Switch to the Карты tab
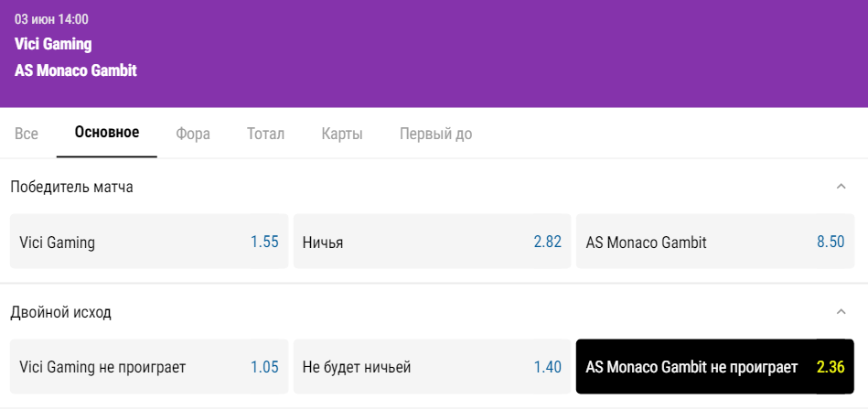The width and height of the screenshot is (868, 410). coord(342,134)
